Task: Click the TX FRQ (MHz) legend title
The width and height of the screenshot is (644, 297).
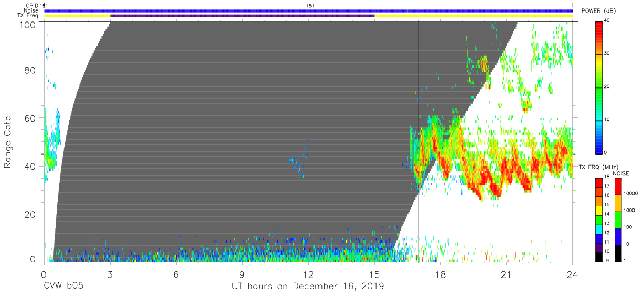Action: pyautogui.click(x=597, y=167)
